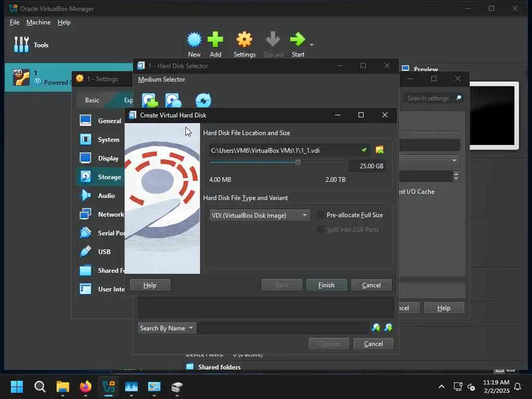Click the Discard toolbar icon

pyautogui.click(x=273, y=45)
